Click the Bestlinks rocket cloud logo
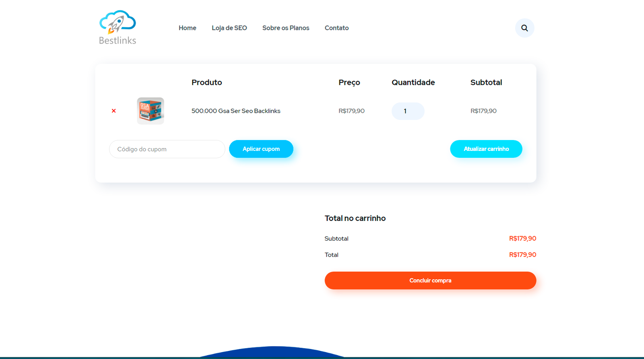This screenshot has width=644, height=359. [x=118, y=27]
